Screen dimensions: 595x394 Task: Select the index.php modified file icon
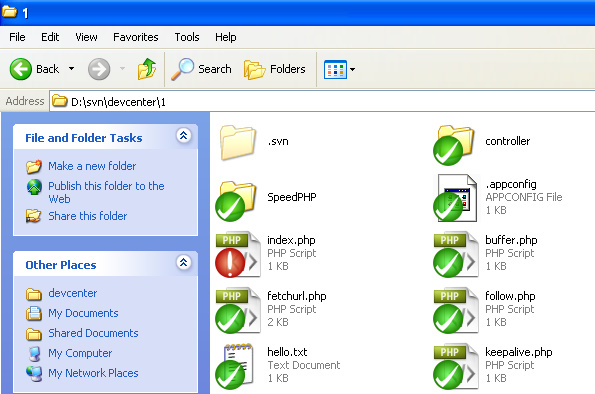click(238, 254)
